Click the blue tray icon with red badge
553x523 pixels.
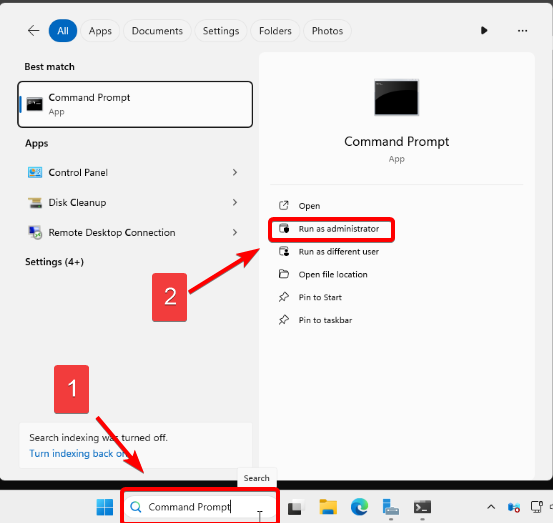click(514, 507)
